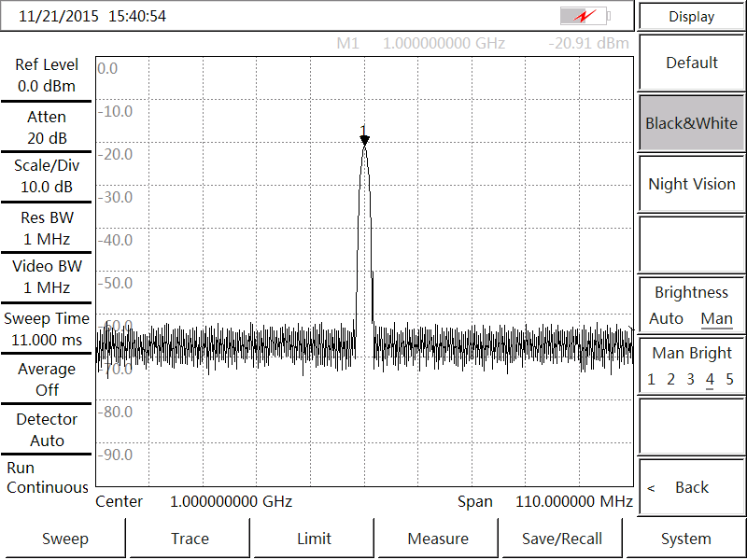Open the Limit menu

(x=314, y=539)
